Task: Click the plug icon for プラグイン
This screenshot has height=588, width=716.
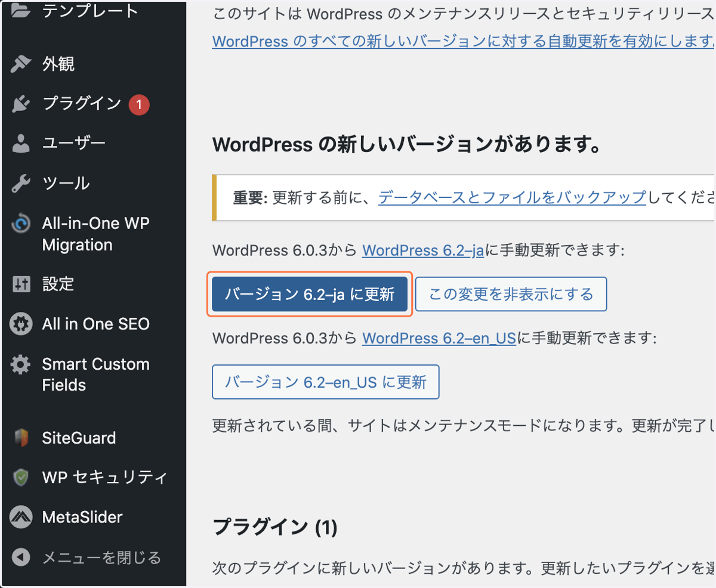Action: [20, 104]
